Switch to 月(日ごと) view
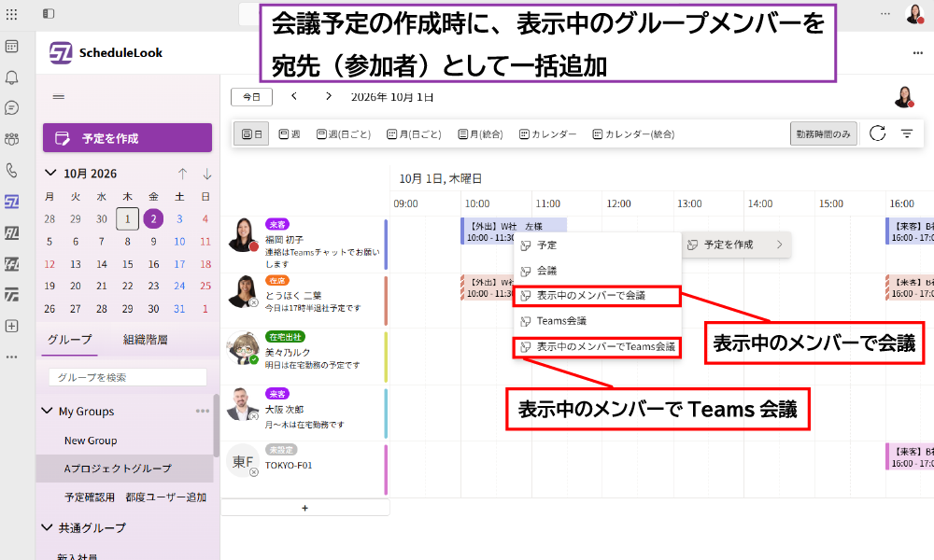Image resolution: width=934 pixels, height=560 pixels. [x=414, y=133]
